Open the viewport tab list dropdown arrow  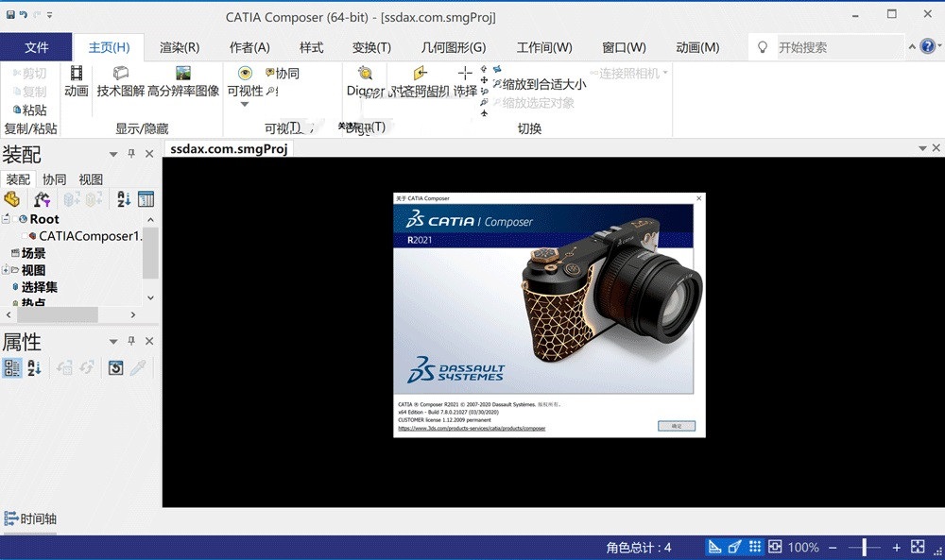tap(922, 148)
